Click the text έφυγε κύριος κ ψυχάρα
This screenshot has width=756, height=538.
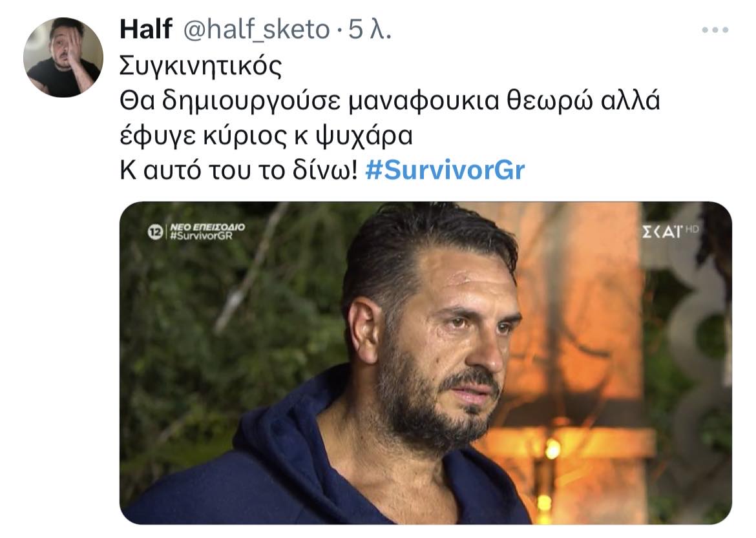(x=266, y=136)
